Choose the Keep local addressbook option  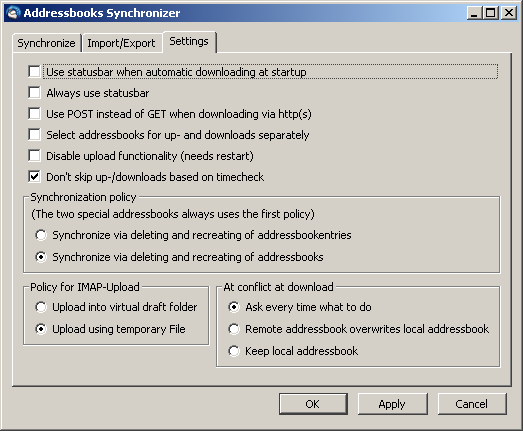234,351
